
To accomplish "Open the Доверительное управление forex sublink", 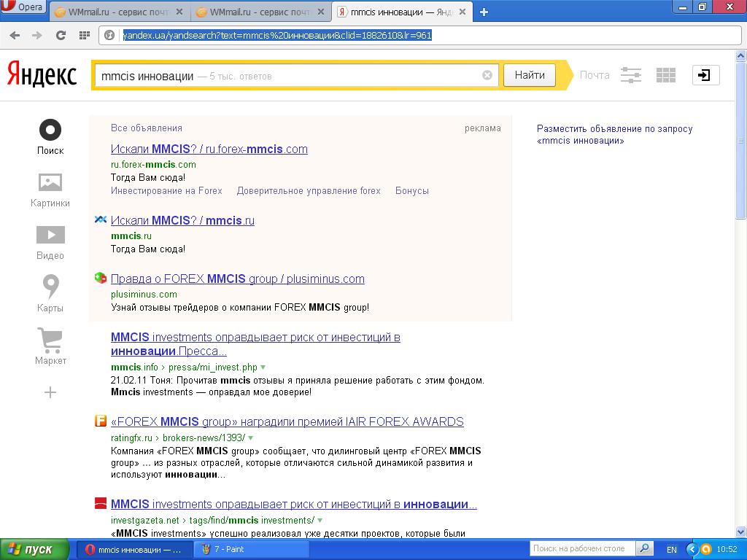I will coord(309,191).
